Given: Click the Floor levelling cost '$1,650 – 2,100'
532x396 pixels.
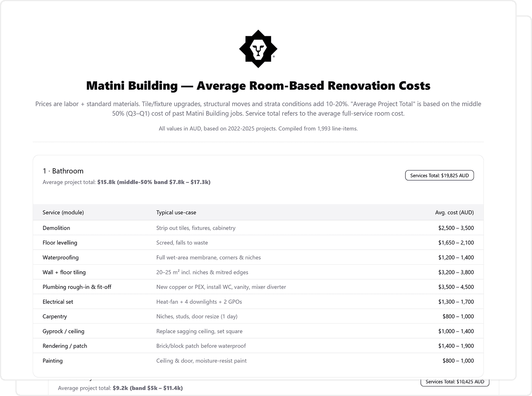Looking at the screenshot, I should pyautogui.click(x=456, y=243).
